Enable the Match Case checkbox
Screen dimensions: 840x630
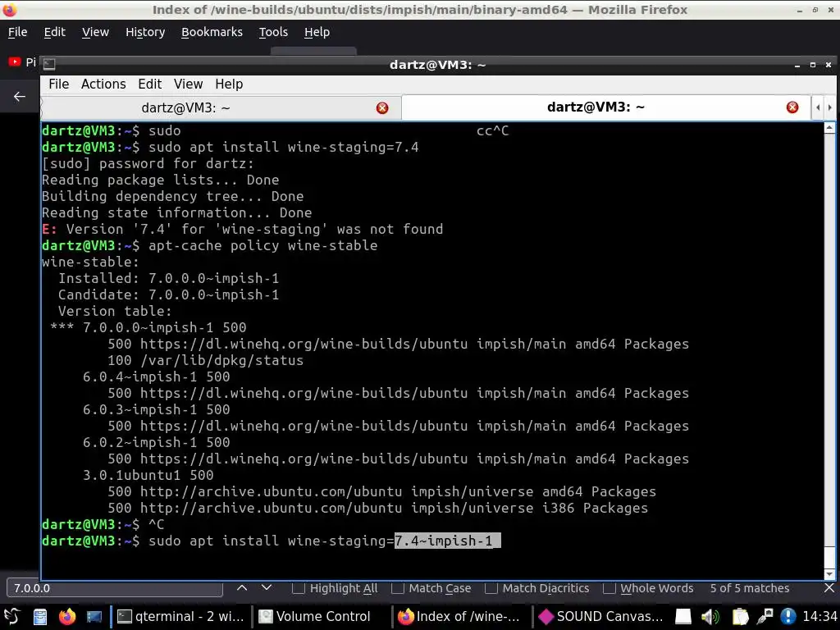pos(398,588)
